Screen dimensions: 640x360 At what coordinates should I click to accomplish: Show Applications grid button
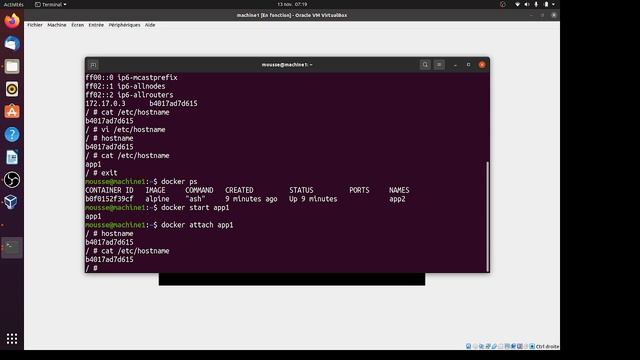[12, 338]
